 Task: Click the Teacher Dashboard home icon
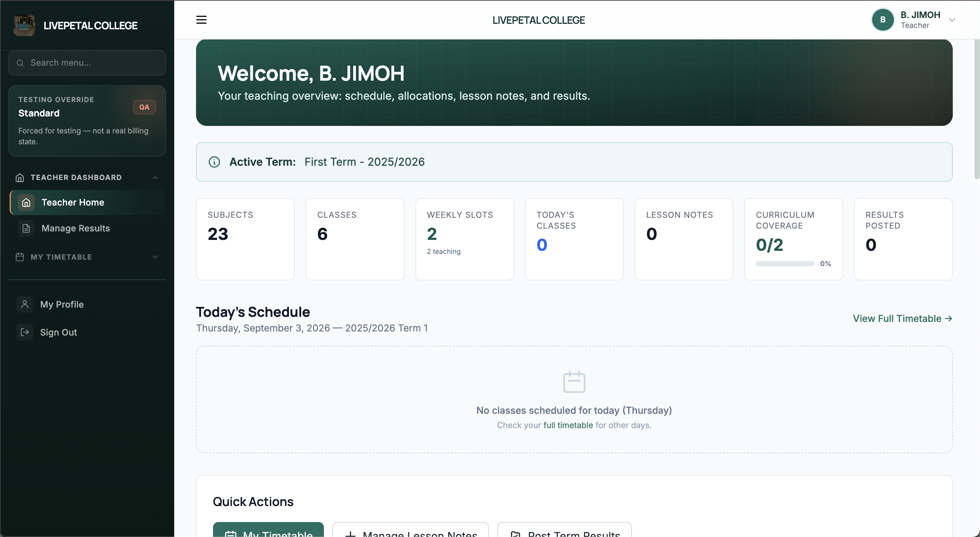(20, 178)
